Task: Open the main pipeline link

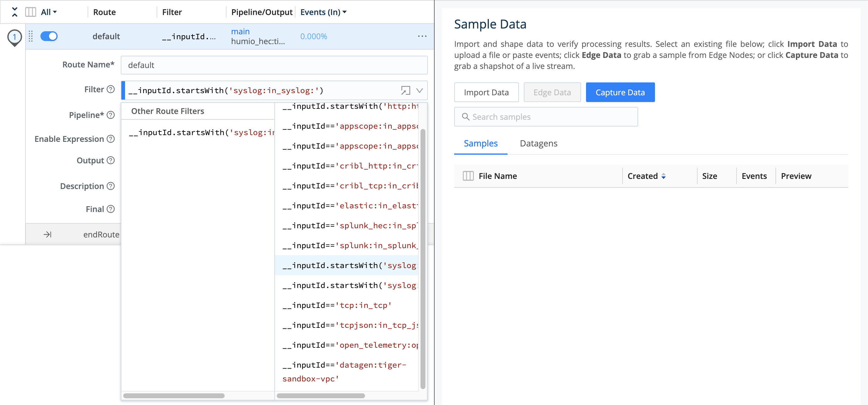Action: pyautogui.click(x=240, y=31)
